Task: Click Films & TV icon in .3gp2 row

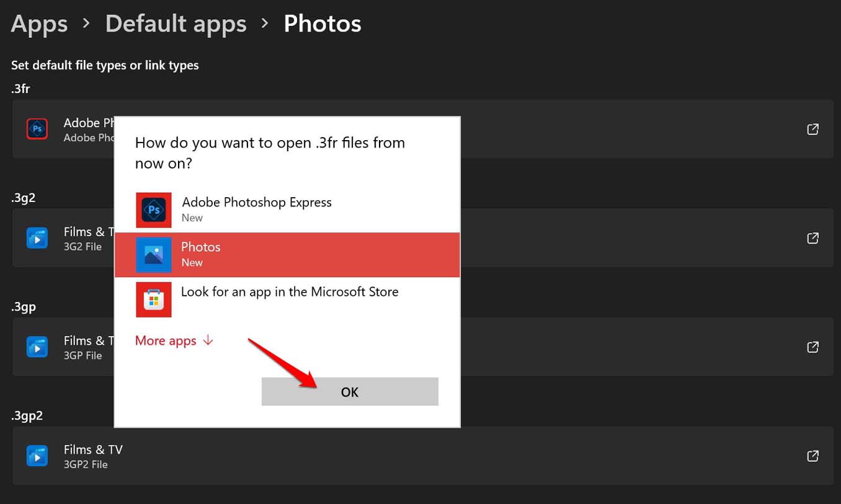Action: (37, 456)
